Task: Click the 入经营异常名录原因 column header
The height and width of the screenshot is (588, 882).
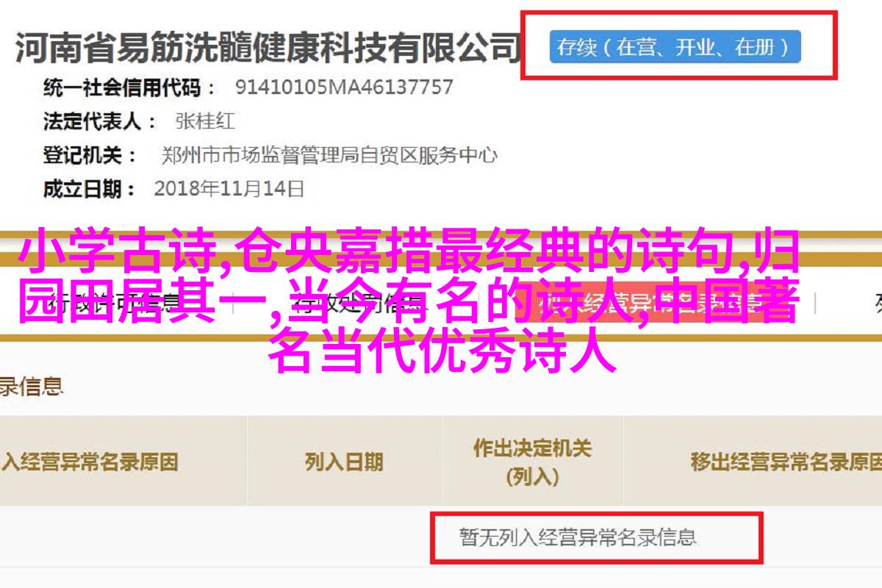Action: click(x=90, y=462)
